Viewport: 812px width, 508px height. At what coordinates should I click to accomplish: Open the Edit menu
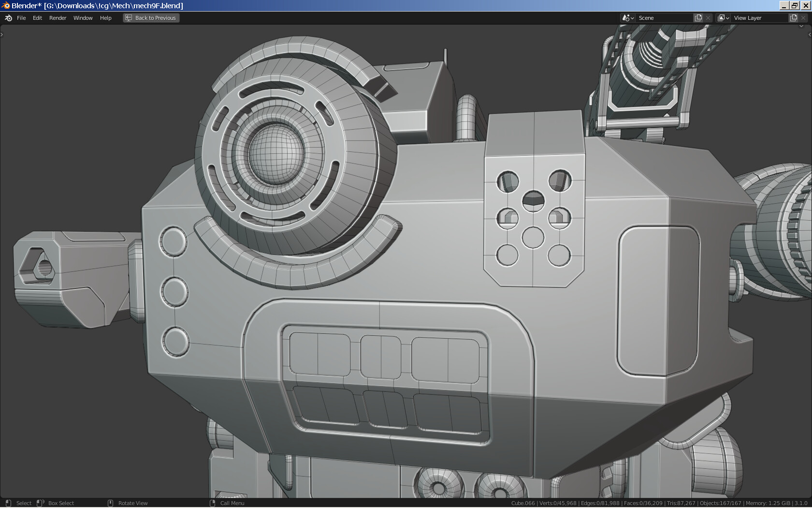click(37, 18)
